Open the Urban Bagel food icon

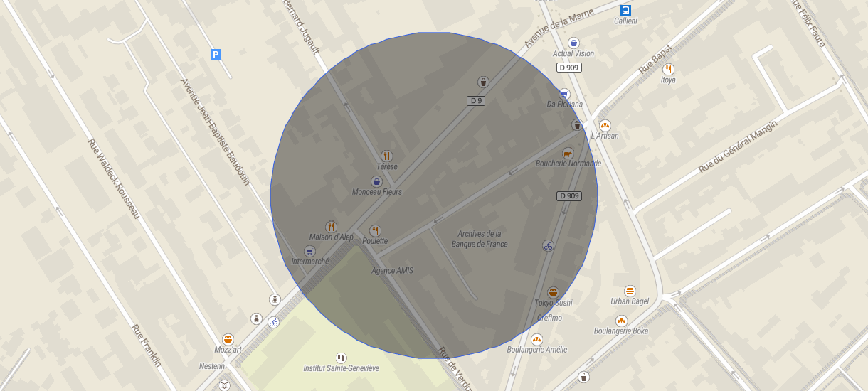(630, 291)
